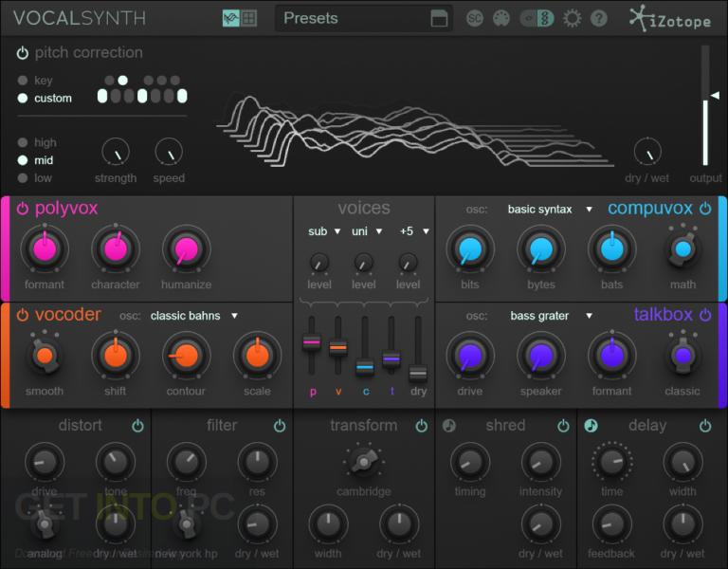Image resolution: width=728 pixels, height=569 pixels.
Task: Toggle the auto/MIDI mode switch icon
Action: pos(537,19)
